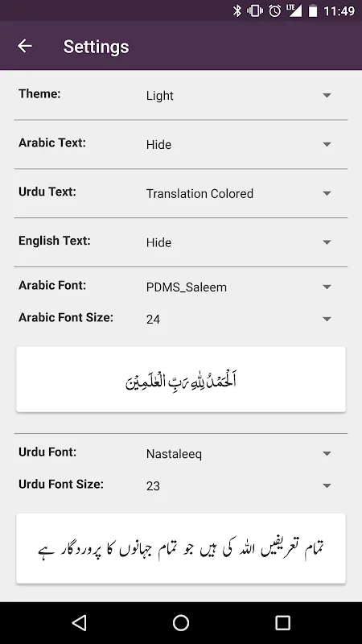Open the Arabic Font PDMS_Saleem selector
Image resolution: width=362 pixels, height=644 pixels.
pos(240,287)
